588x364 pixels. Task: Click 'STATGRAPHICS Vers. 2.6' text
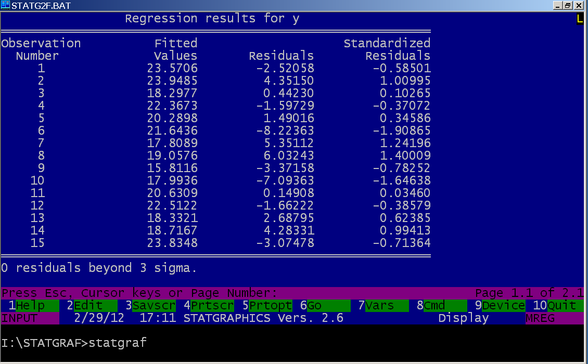pyautogui.click(x=263, y=318)
